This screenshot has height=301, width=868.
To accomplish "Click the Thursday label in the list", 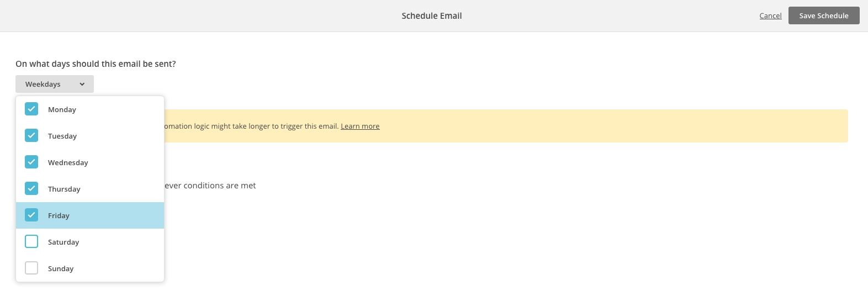I will [x=64, y=189].
